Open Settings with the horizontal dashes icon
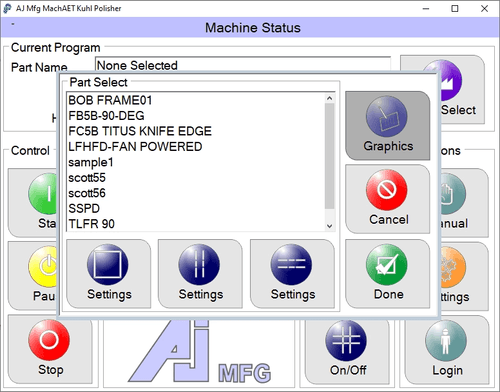 [x=292, y=273]
